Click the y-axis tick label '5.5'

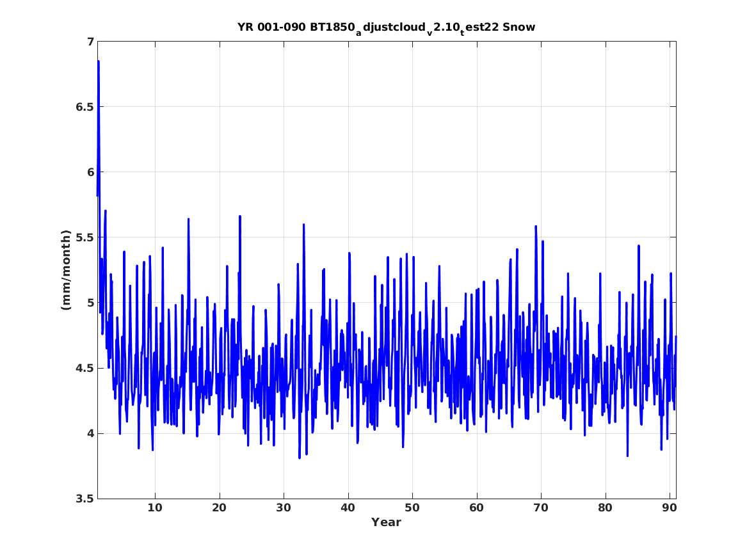click(x=85, y=237)
